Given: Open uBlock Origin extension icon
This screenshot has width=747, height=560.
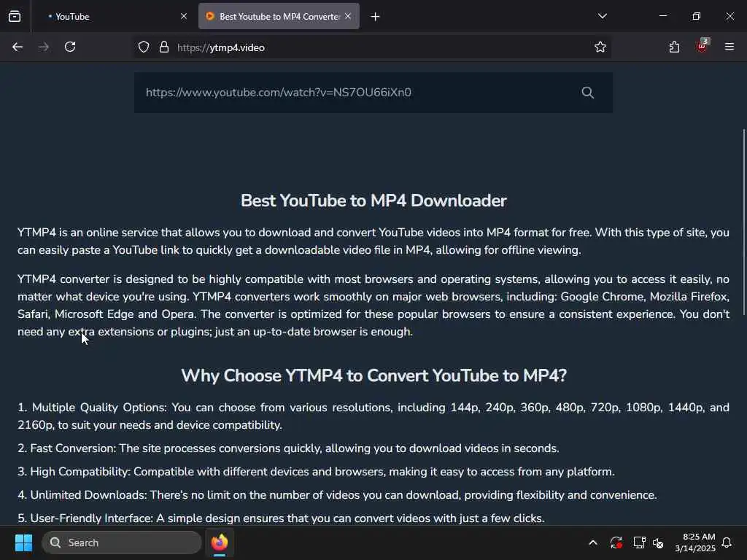Looking at the screenshot, I should 703,46.
